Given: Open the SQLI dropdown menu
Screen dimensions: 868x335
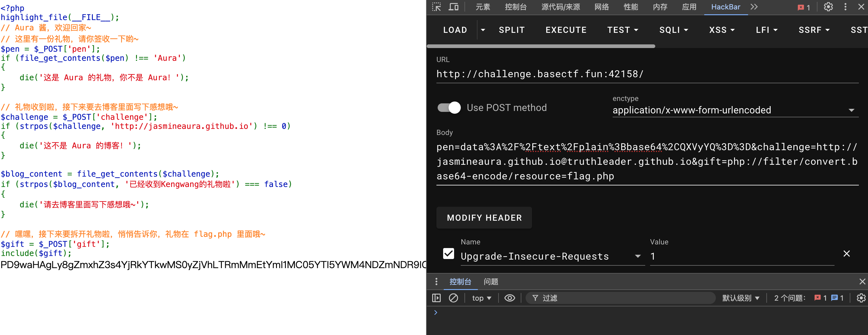Looking at the screenshot, I should tap(673, 30).
